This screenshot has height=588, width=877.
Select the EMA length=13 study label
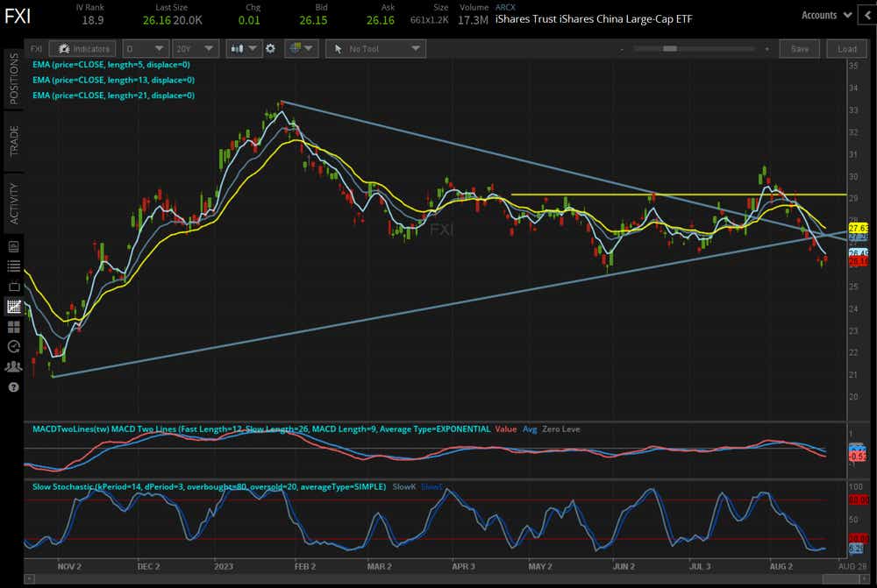pos(113,80)
